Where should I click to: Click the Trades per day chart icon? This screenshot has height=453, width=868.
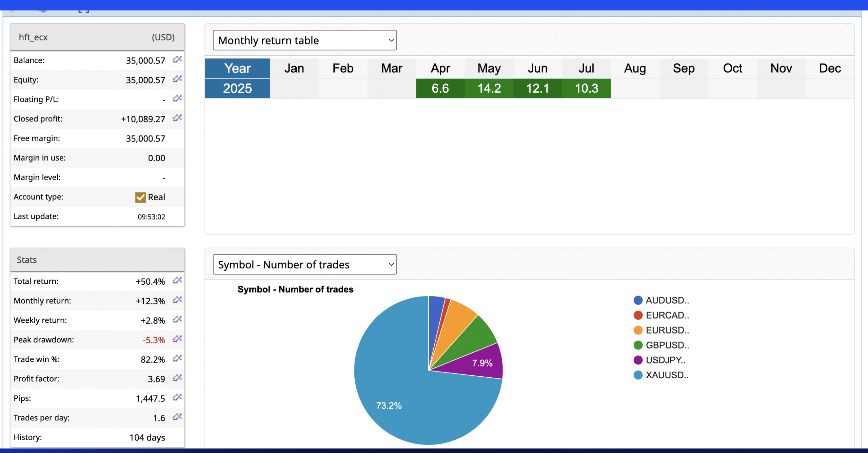(x=177, y=417)
